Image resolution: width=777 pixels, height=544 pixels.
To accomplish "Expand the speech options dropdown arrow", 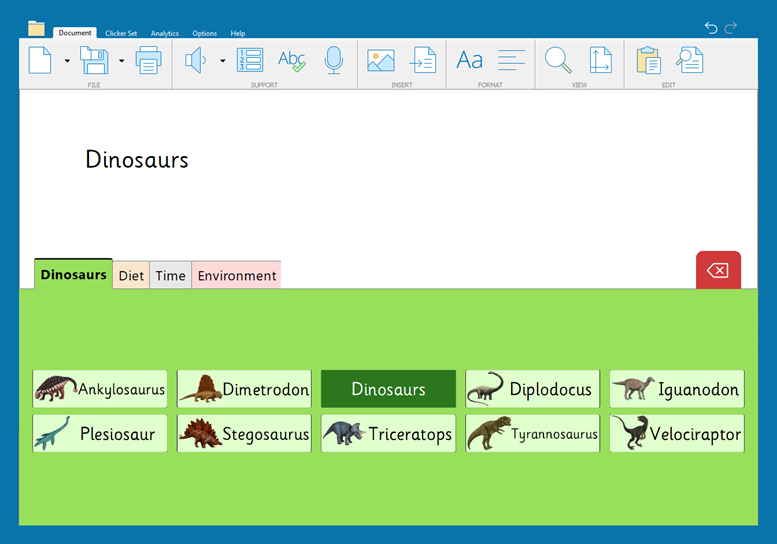I will (222, 61).
